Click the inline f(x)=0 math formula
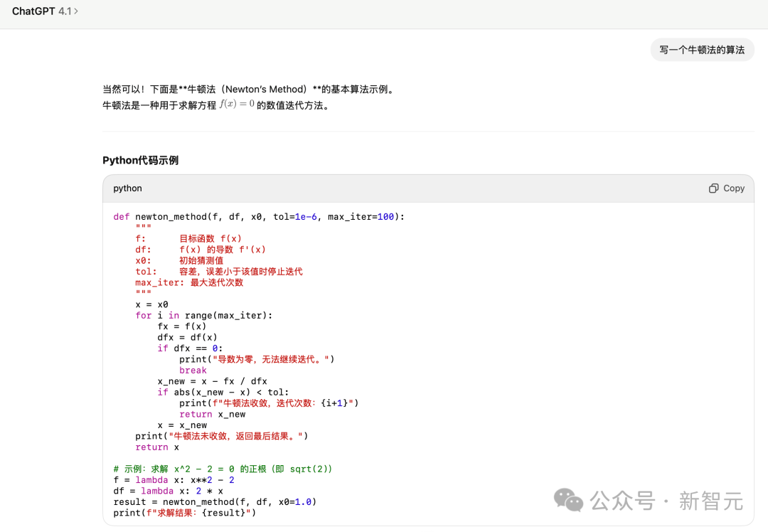The height and width of the screenshot is (532, 768). coord(236,105)
